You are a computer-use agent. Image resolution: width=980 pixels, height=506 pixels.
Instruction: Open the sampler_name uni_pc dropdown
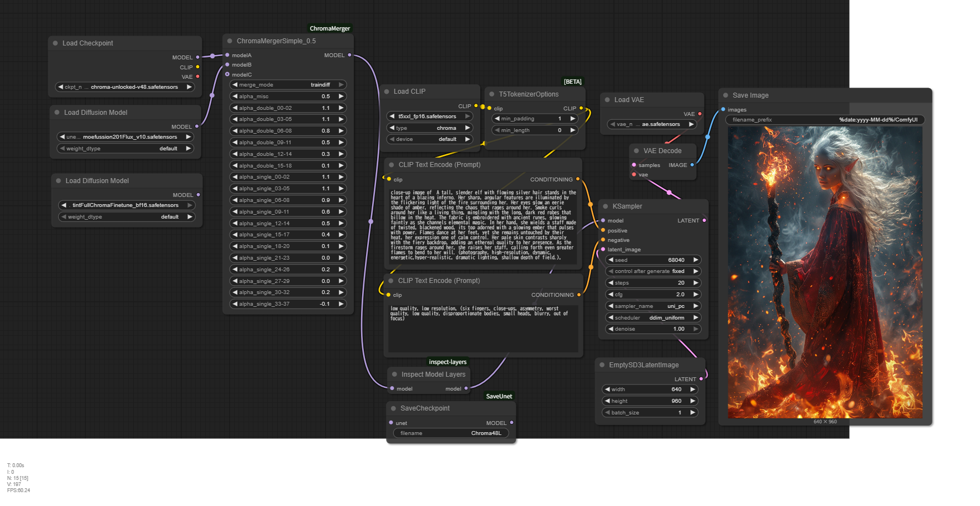(x=653, y=306)
